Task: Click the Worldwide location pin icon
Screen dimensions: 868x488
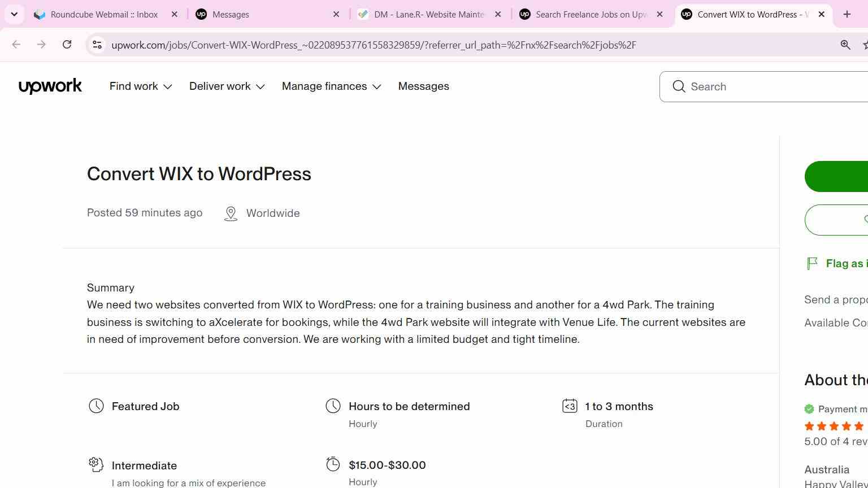Action: tap(231, 213)
